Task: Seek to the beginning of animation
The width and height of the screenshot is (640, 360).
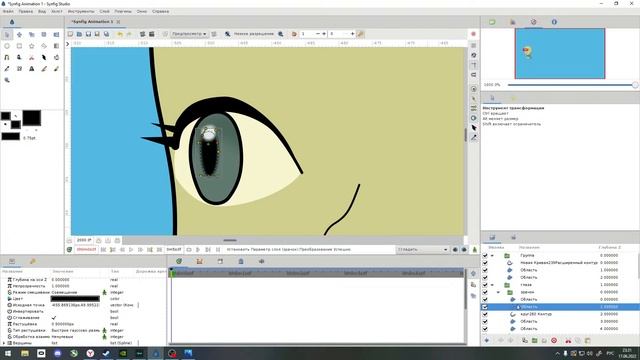Action: click(103, 249)
